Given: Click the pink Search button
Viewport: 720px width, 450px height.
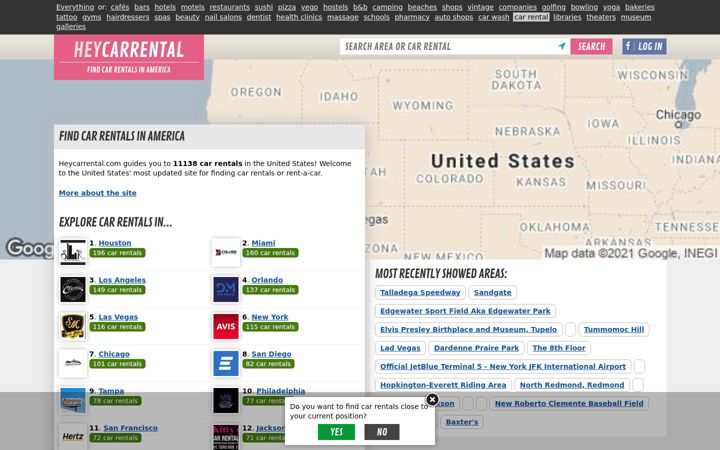Looking at the screenshot, I should [x=591, y=46].
